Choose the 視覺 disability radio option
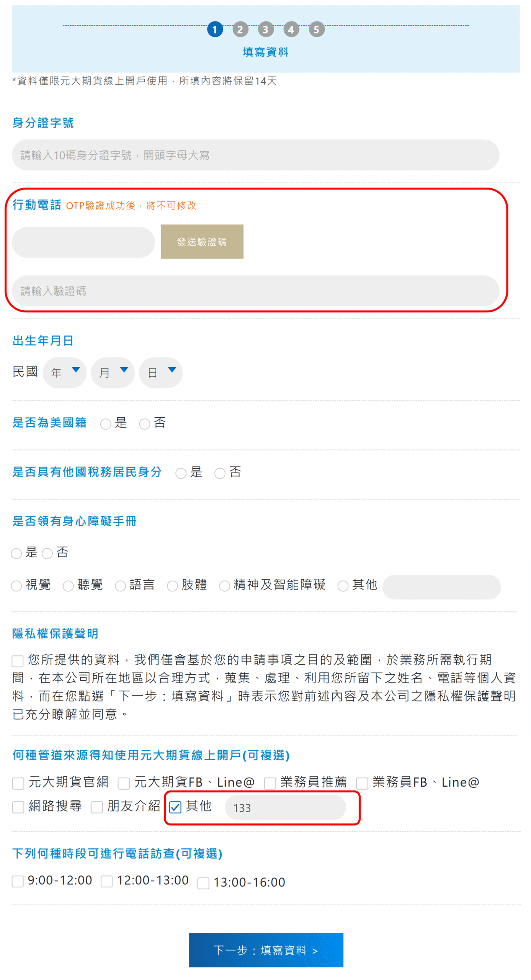This screenshot has height=980, width=531. (16, 585)
